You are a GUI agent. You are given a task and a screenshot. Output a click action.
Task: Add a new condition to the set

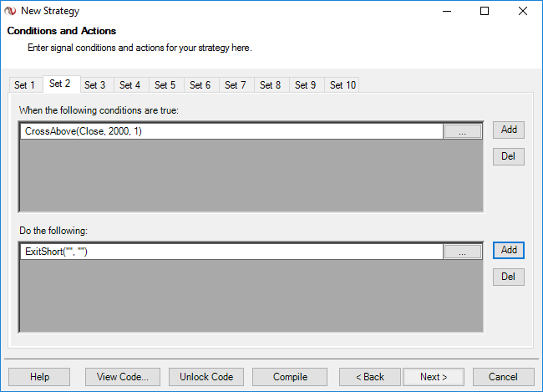508,130
